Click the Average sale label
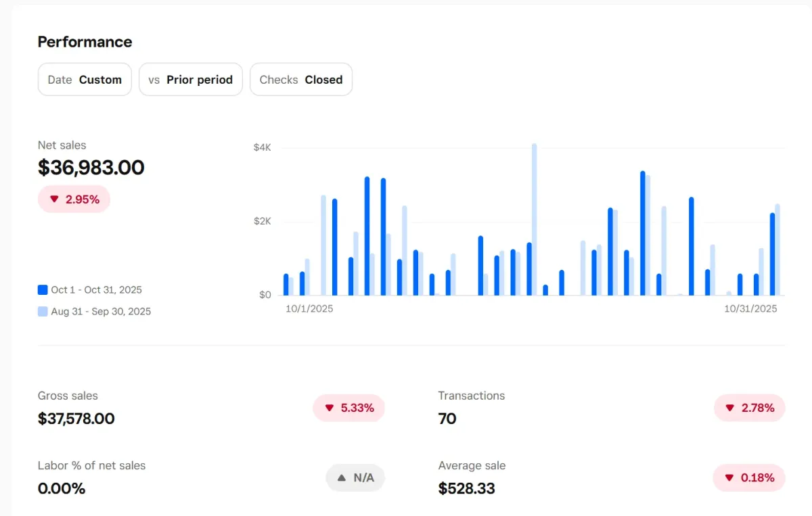This screenshot has width=812, height=516. 472,465
